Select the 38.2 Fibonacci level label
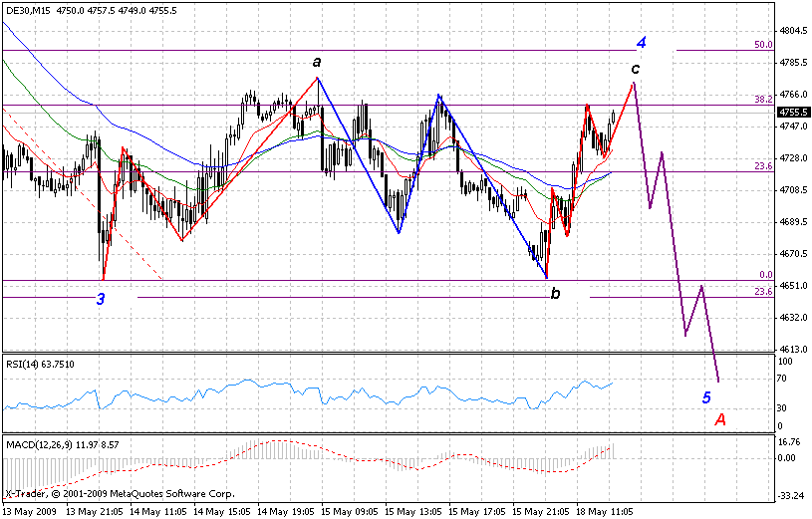The image size is (812, 519). tap(764, 100)
